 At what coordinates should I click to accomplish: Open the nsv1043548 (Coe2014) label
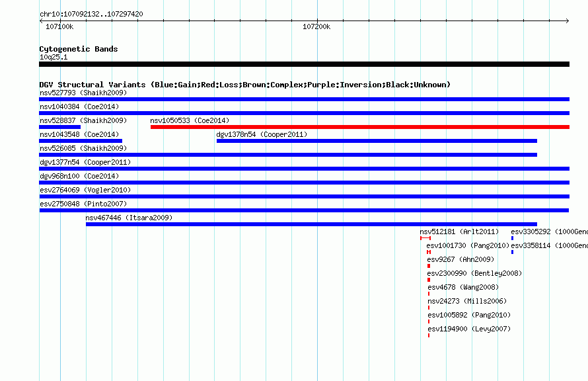click(x=79, y=134)
